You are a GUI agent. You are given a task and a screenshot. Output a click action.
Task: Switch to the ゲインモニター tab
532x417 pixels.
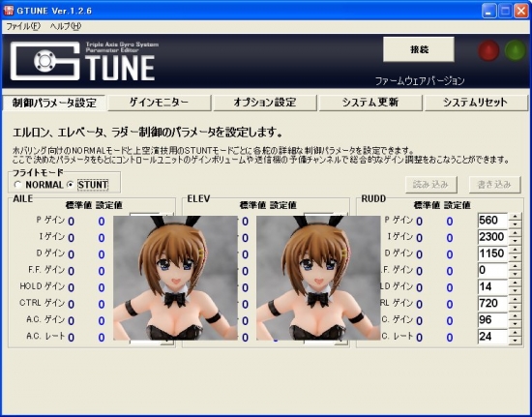pyautogui.click(x=160, y=103)
